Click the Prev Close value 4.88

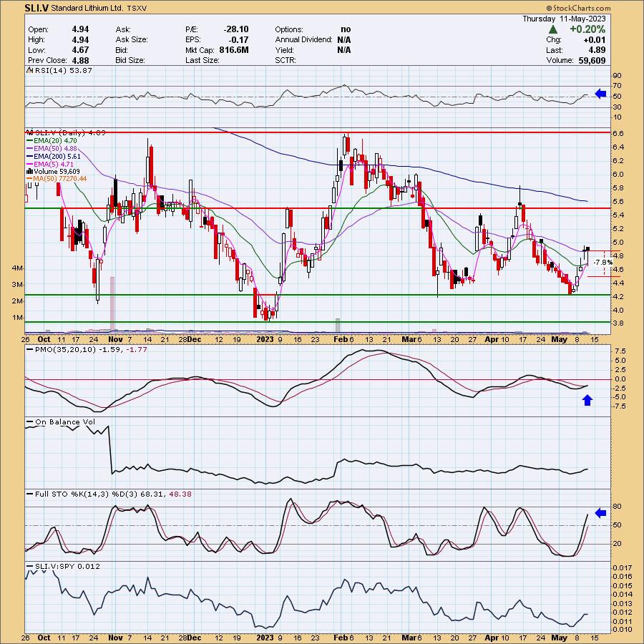tap(80, 60)
